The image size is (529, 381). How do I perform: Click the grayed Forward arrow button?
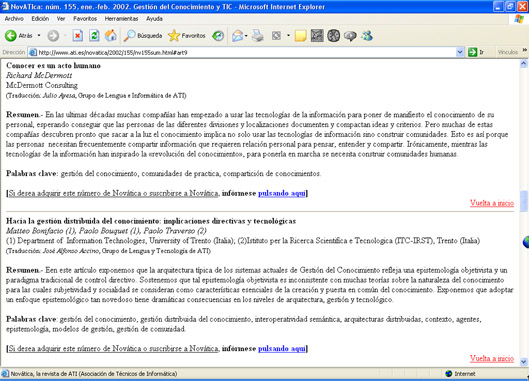[53, 35]
